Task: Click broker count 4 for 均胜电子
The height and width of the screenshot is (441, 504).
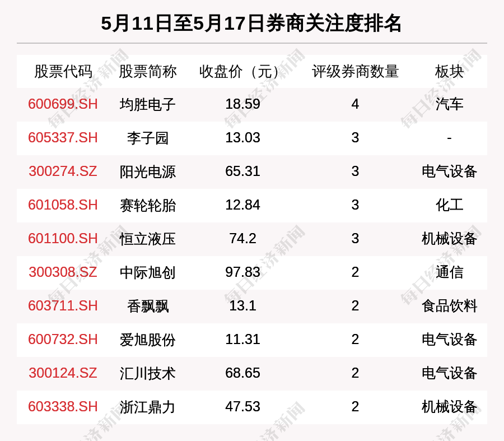Action: 355,104
